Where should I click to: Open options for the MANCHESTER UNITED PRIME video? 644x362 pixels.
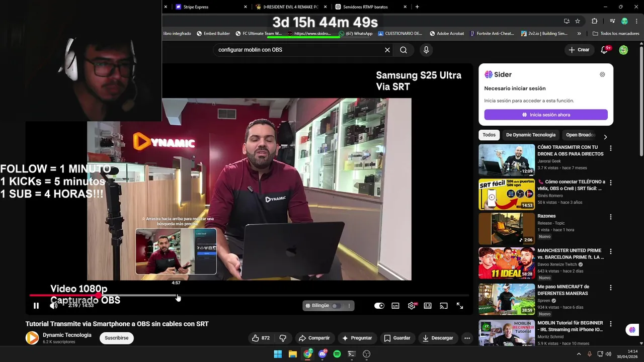(611, 251)
